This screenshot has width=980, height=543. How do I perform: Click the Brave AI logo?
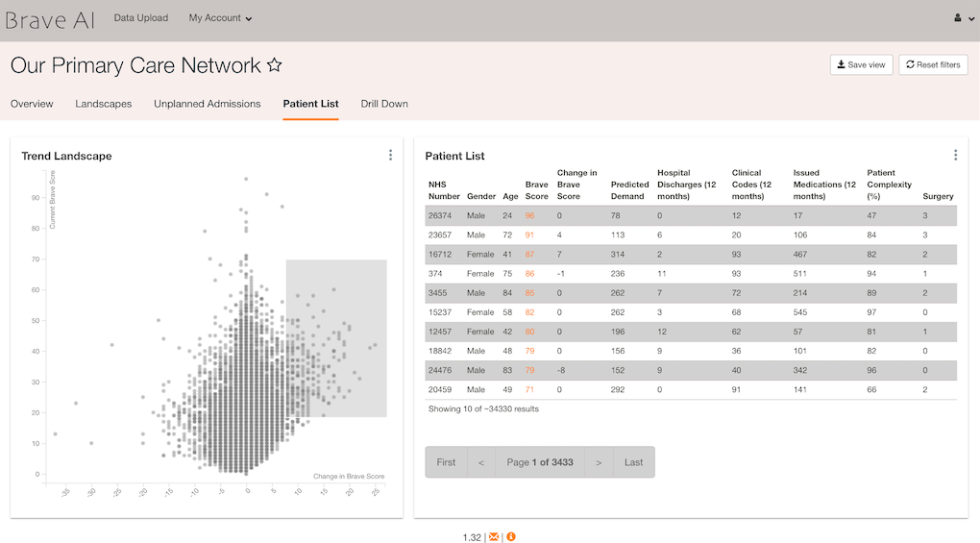point(49,20)
